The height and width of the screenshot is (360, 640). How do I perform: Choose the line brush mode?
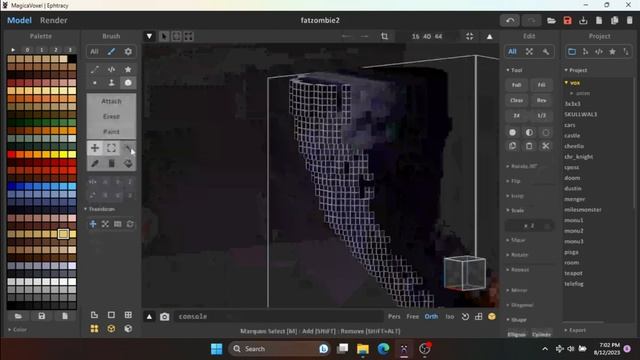coord(95,69)
